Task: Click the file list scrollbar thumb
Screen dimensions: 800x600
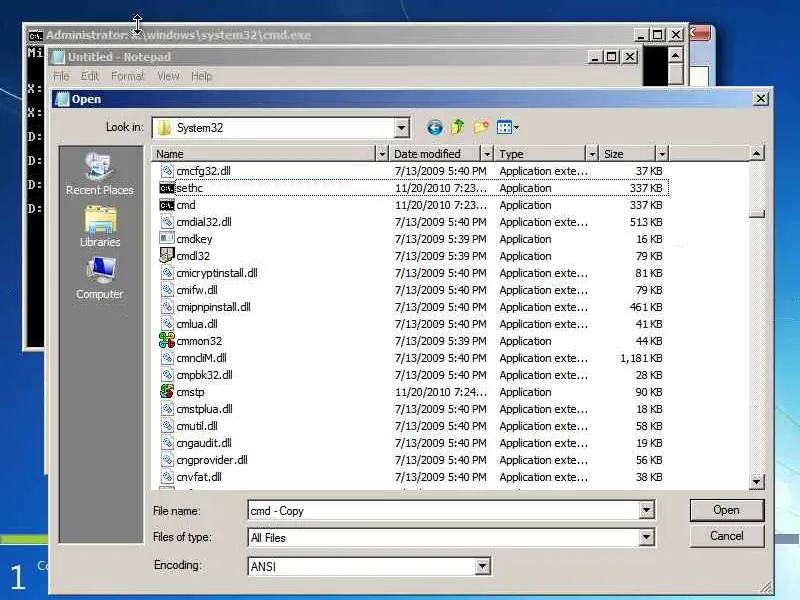Action: point(757,214)
